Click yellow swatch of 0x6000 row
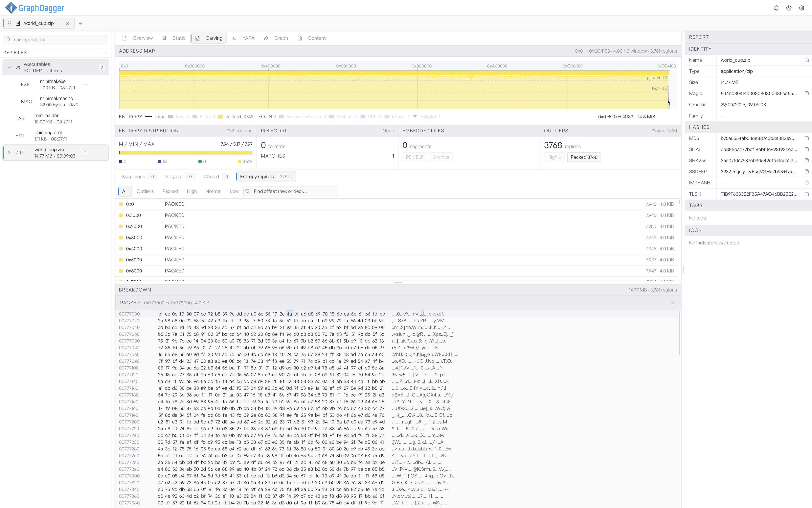Screen dimensions: 812x508 tap(121, 271)
